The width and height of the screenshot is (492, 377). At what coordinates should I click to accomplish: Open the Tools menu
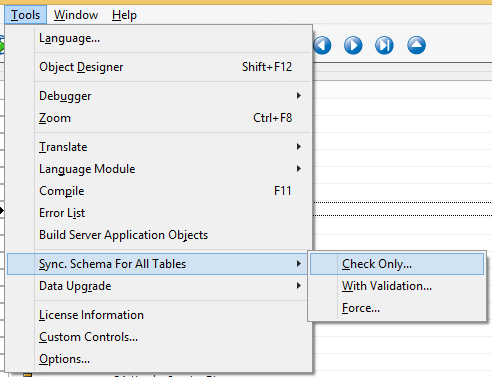tap(25, 15)
